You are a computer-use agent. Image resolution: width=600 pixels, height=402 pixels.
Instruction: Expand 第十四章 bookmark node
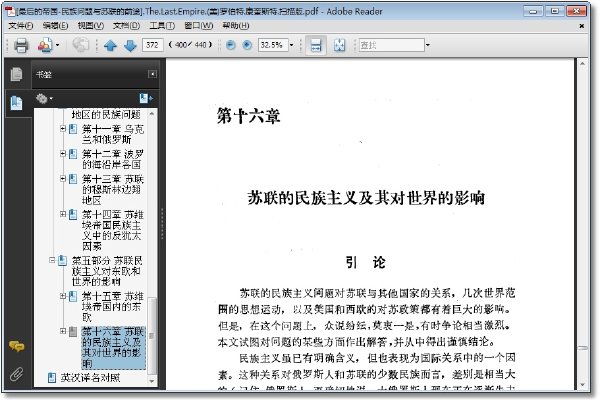[63, 214]
